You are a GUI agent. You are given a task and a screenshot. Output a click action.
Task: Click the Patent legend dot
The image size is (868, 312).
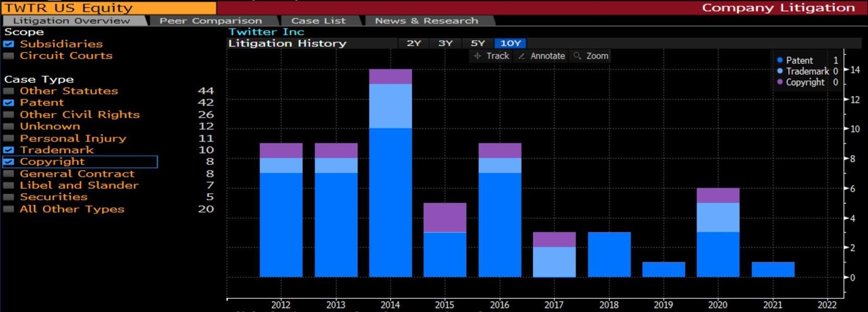(x=780, y=60)
